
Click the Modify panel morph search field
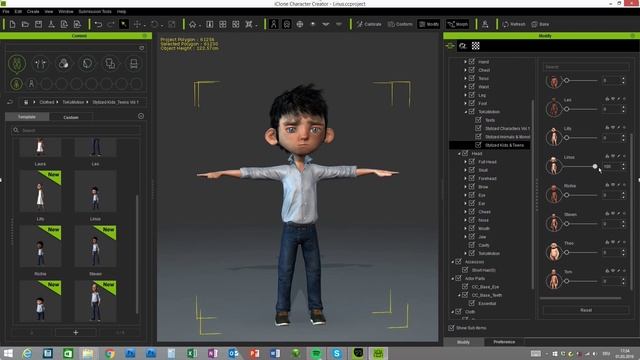click(586, 67)
